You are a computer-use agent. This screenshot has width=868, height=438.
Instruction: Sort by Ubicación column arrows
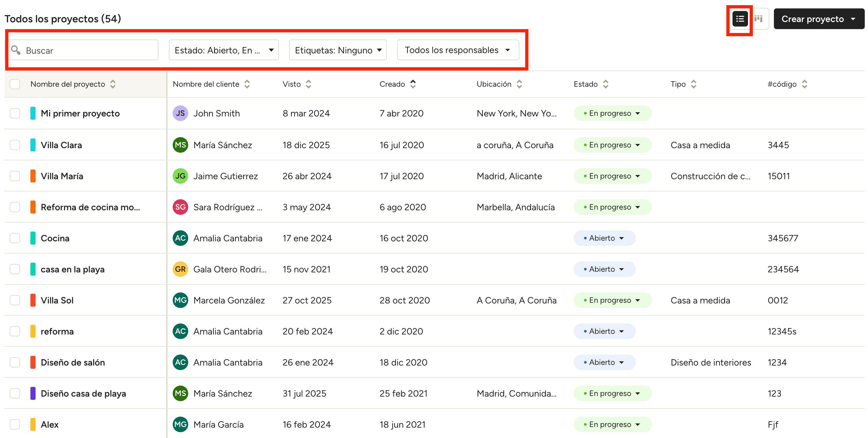click(519, 84)
